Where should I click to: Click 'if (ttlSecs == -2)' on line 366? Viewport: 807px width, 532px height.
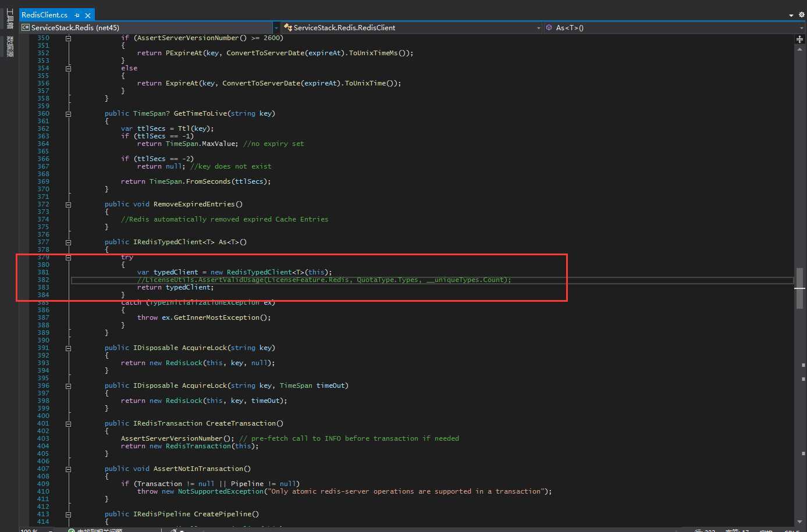(x=157, y=159)
